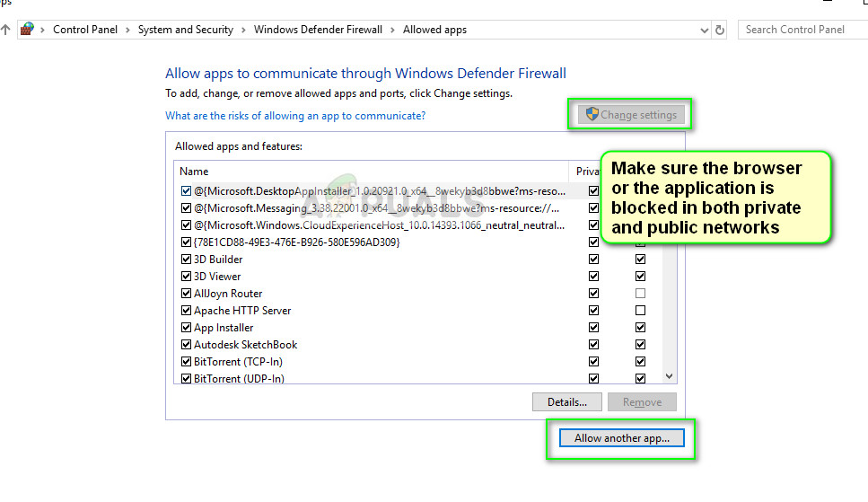Viewport: 868px width, 502px height.
Task: Toggle Private checkbox for 3D Viewer
Action: point(593,276)
